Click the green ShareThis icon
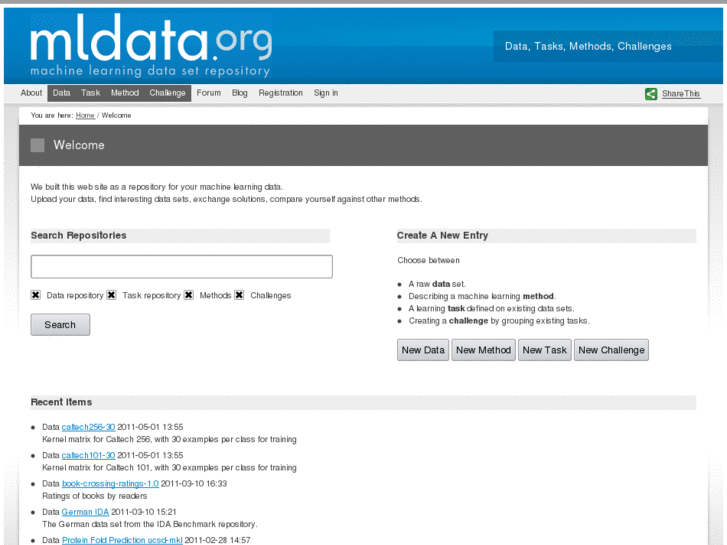This screenshot has height=545, width=727. tap(651, 94)
